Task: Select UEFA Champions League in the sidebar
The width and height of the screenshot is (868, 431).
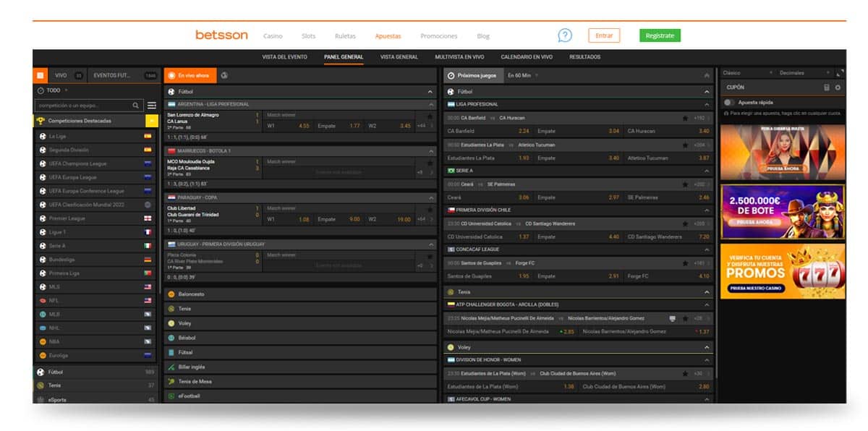Action: coord(95,163)
